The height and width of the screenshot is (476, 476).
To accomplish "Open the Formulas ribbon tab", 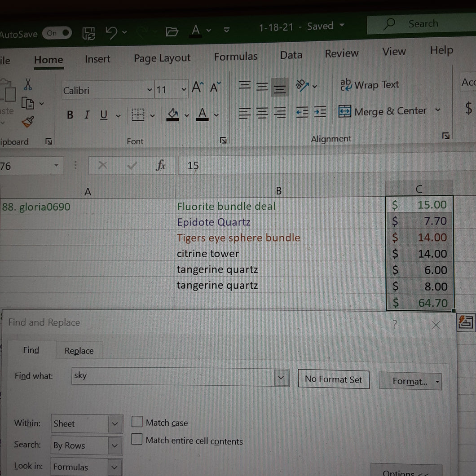I will 236,57.
